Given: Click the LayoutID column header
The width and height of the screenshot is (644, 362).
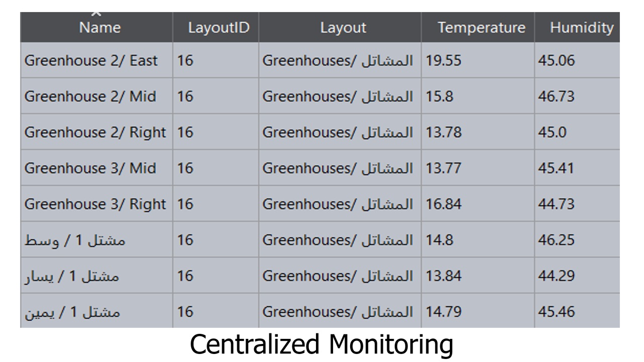Looking at the screenshot, I should [x=218, y=28].
